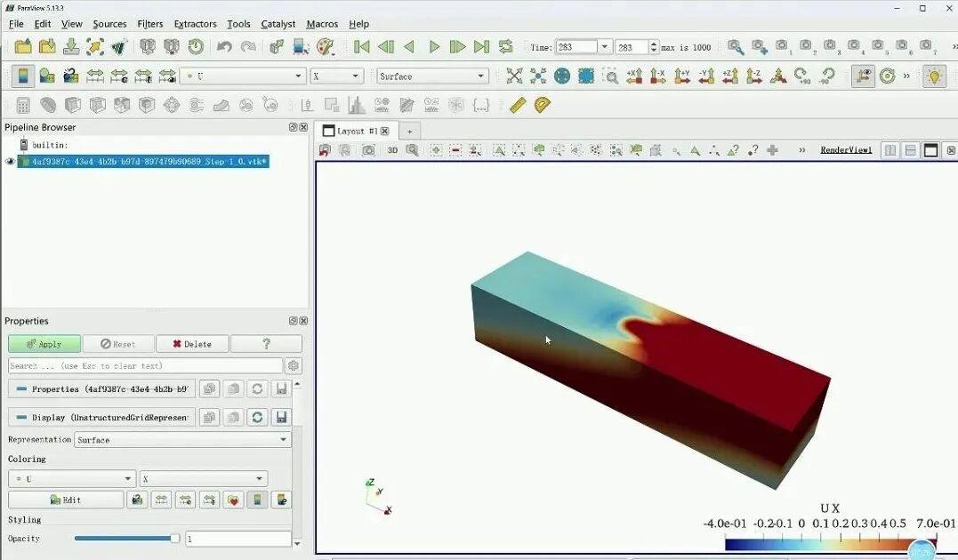Adjust the Opacity slider handle
This screenshot has height=560, width=958.
tap(175, 538)
